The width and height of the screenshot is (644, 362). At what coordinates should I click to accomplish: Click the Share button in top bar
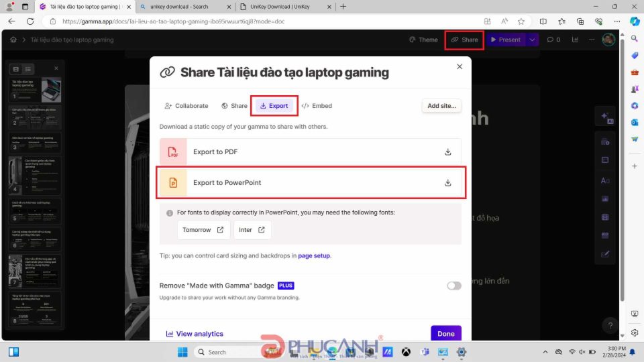coord(464,40)
